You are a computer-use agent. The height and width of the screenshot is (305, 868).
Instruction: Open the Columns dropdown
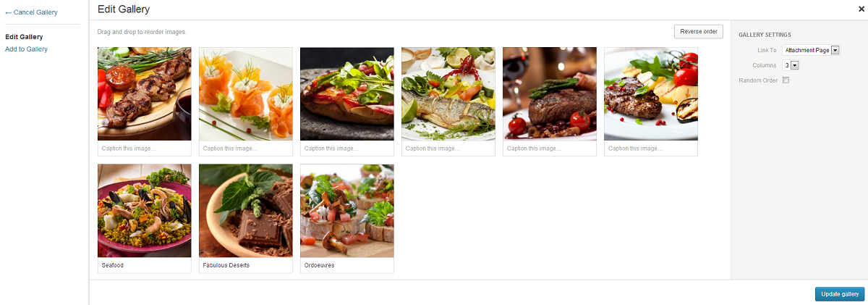coord(791,65)
